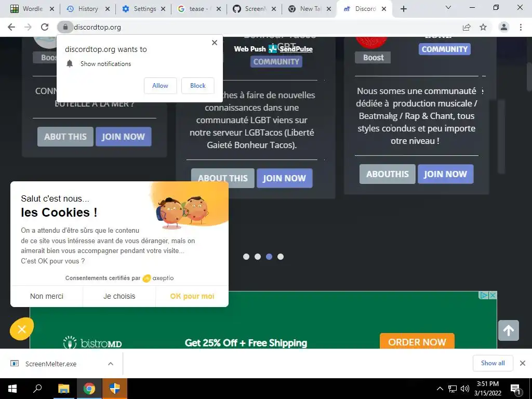
Task: Select the second carousel dot
Action: click(258, 257)
